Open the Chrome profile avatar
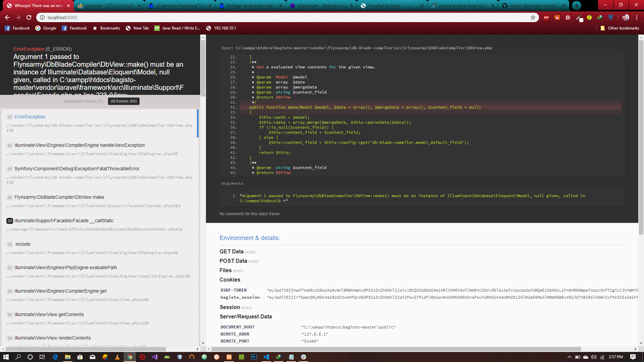 [x=626, y=17]
